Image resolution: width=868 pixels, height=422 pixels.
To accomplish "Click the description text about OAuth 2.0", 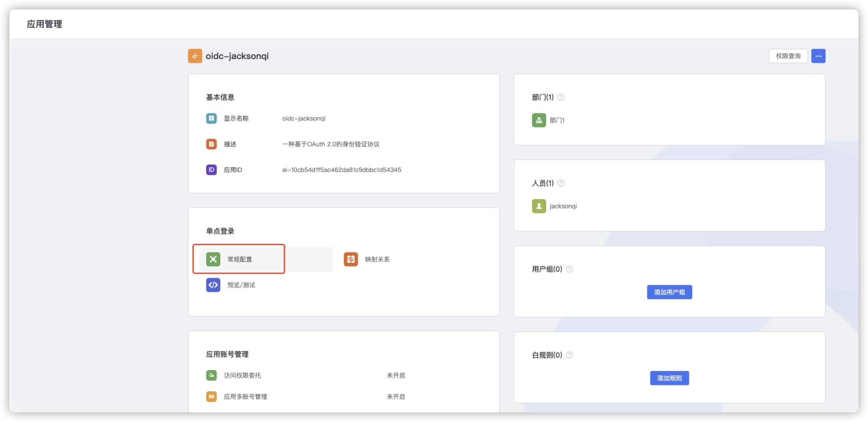I will coord(331,144).
